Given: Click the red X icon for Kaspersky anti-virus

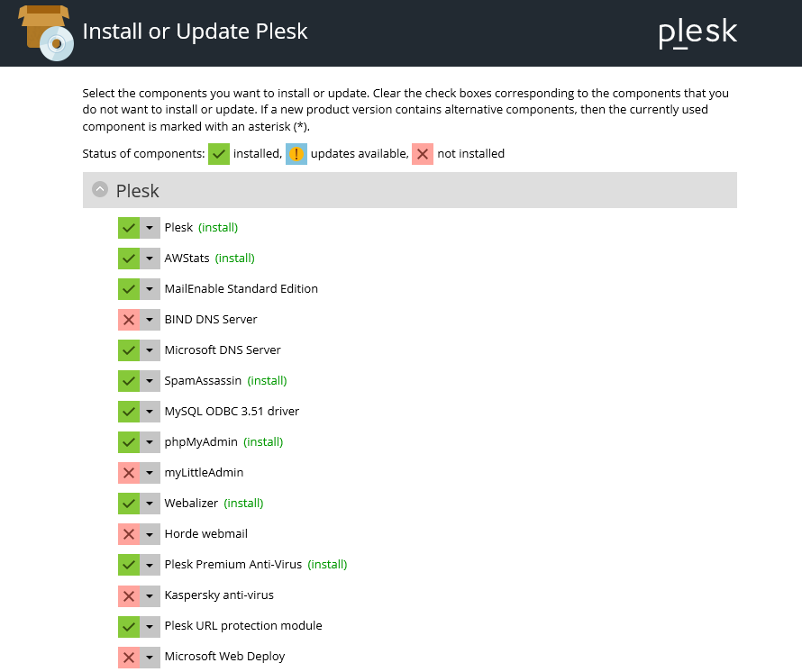Looking at the screenshot, I should 129,595.
